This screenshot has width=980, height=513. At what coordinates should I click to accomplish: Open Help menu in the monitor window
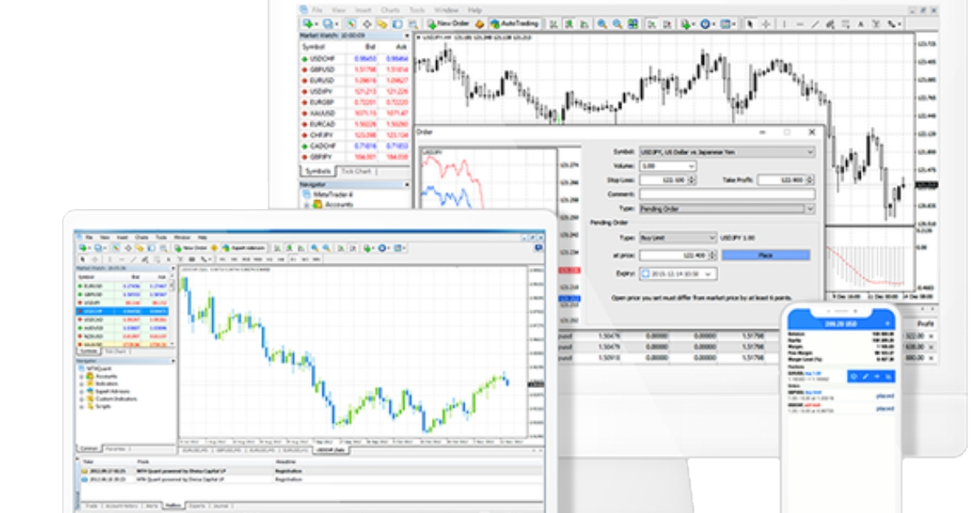(474, 10)
